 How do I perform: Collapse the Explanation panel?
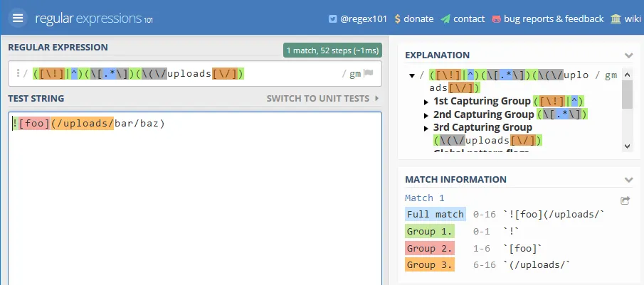(628, 55)
